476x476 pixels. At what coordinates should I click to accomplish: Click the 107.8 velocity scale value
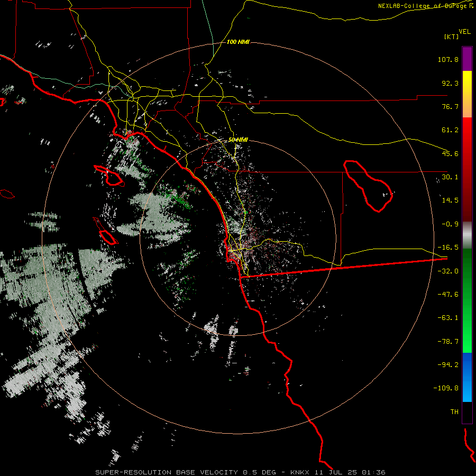click(x=448, y=59)
